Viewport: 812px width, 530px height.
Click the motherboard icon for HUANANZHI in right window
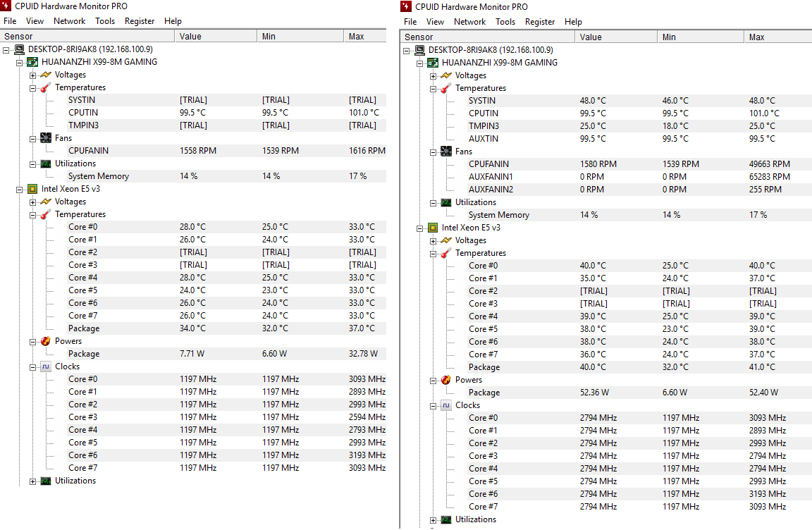(433, 63)
